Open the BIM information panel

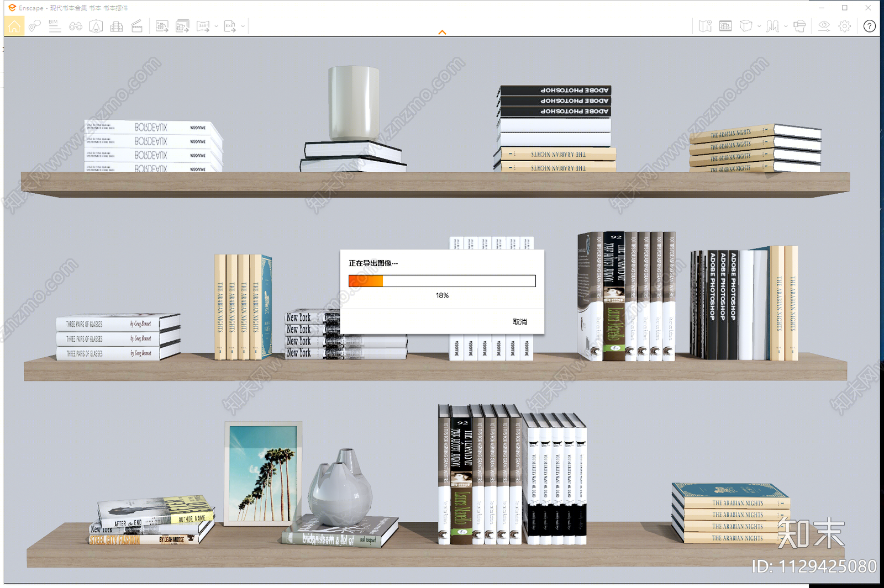click(55, 26)
